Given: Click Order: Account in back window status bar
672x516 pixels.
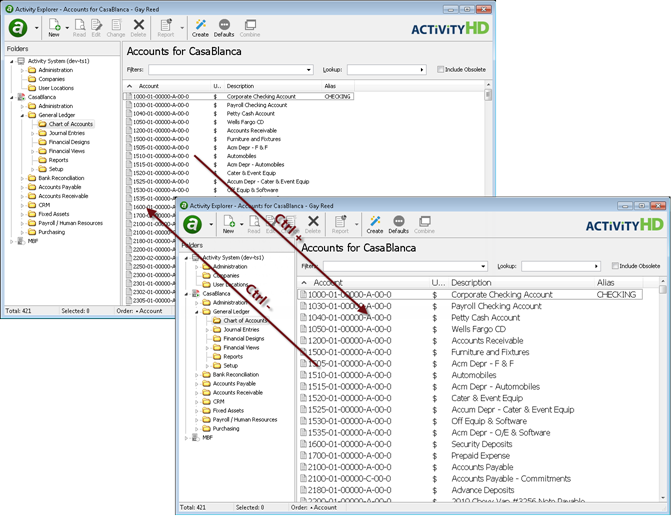Looking at the screenshot, I should [139, 311].
